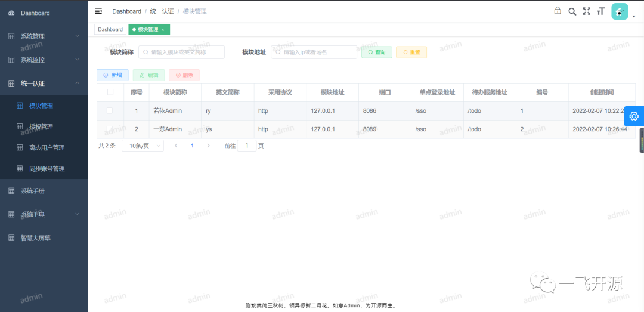The image size is (644, 312).
Task: Click the 前往 page number input
Action: point(247,146)
